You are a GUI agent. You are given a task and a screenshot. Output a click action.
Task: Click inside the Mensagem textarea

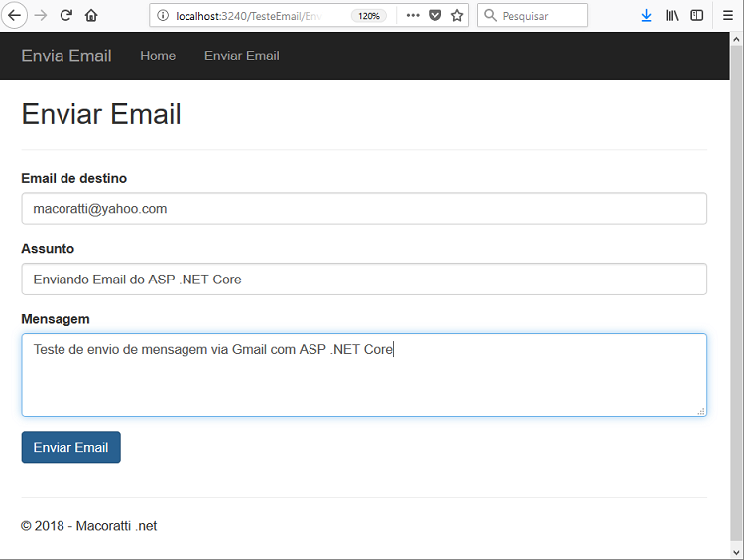click(364, 375)
